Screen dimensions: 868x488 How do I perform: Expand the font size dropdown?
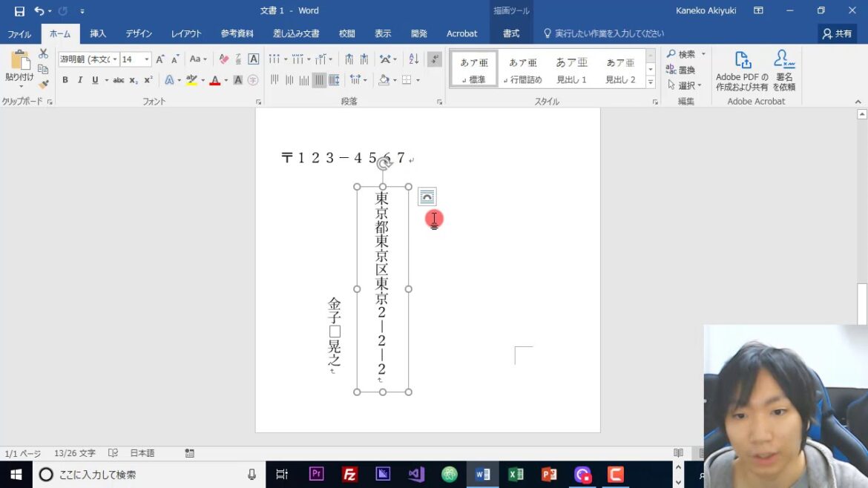(x=147, y=59)
